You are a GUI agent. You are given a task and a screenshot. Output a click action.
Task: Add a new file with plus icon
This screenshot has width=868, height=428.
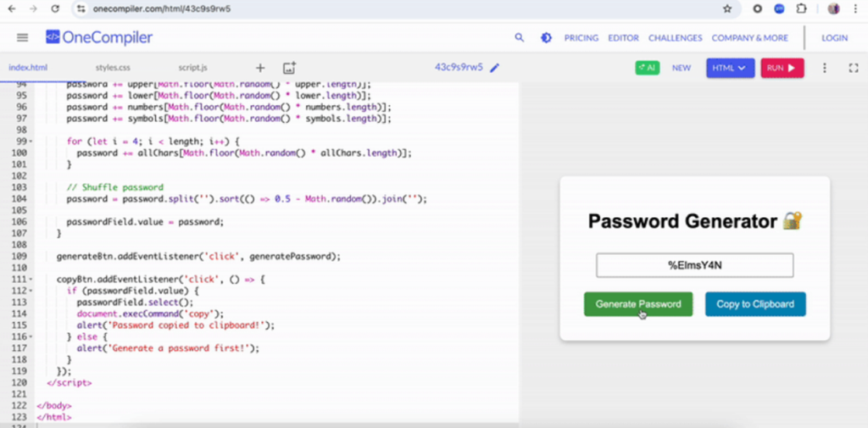tap(260, 68)
